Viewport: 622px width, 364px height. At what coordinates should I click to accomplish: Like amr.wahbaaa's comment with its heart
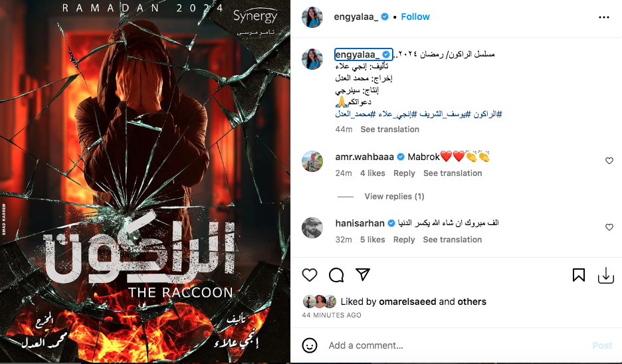pyautogui.click(x=609, y=161)
